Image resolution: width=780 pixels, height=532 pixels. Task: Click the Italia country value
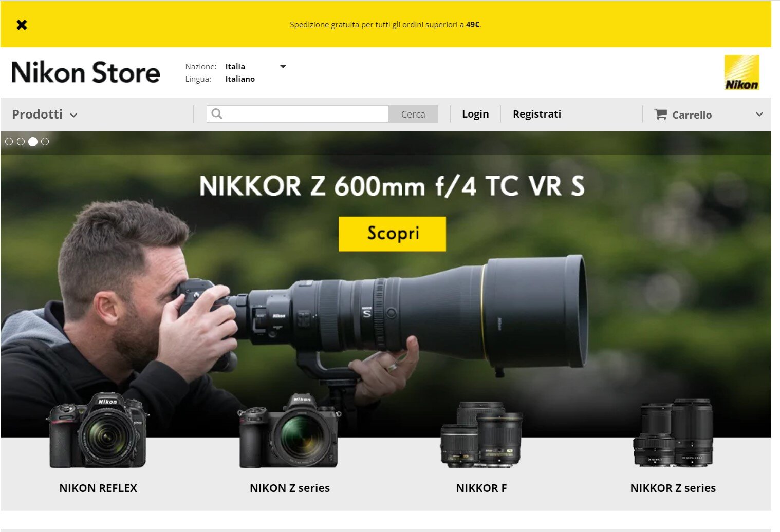click(x=235, y=67)
